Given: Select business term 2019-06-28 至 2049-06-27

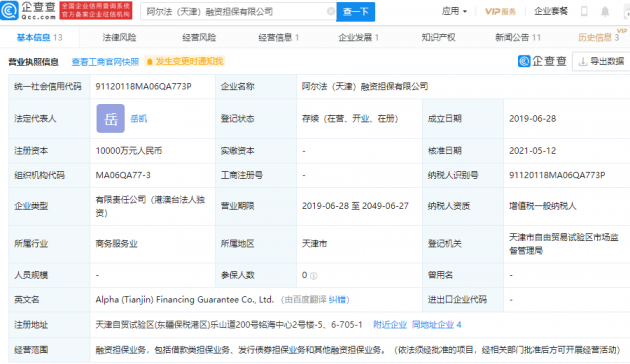Looking at the screenshot, I should coord(355,206).
